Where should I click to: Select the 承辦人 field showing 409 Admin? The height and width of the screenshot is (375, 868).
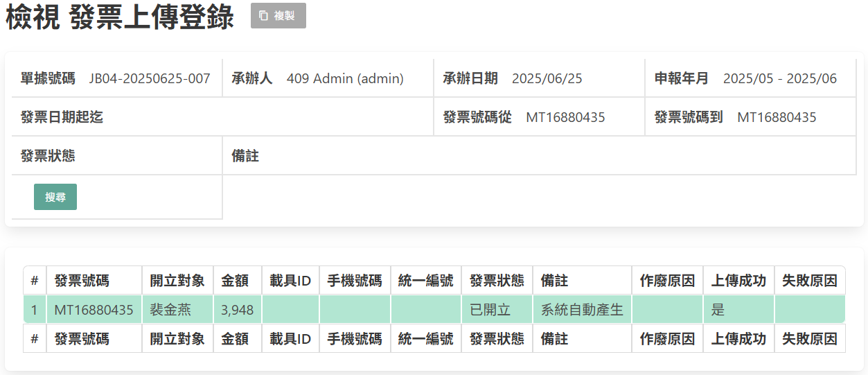(344, 78)
